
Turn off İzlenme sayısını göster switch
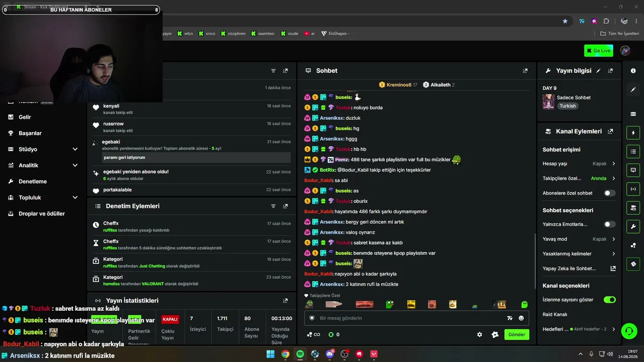coord(610,300)
